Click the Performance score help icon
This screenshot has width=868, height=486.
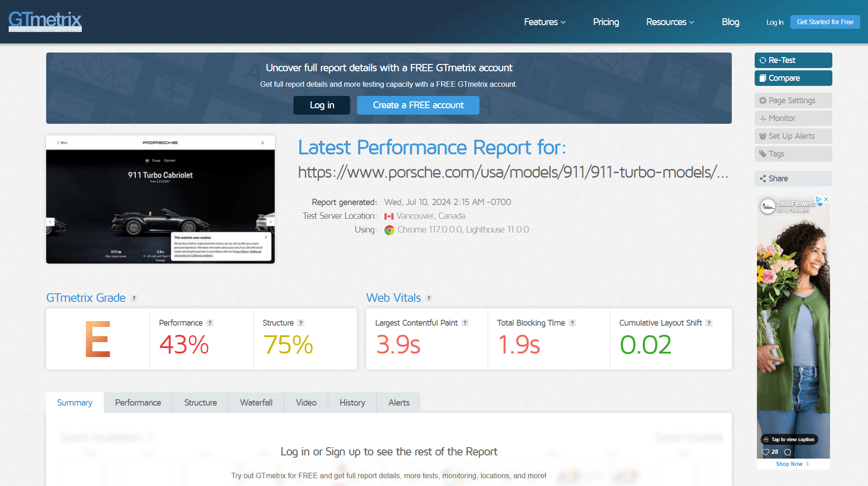[x=210, y=323]
